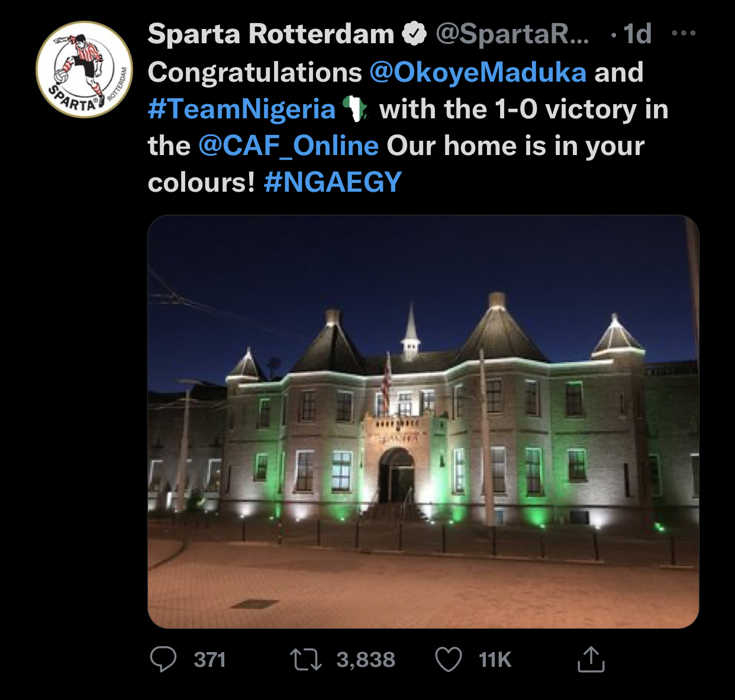Click the tweet text body
This screenshot has height=700, width=735.
click(408, 127)
